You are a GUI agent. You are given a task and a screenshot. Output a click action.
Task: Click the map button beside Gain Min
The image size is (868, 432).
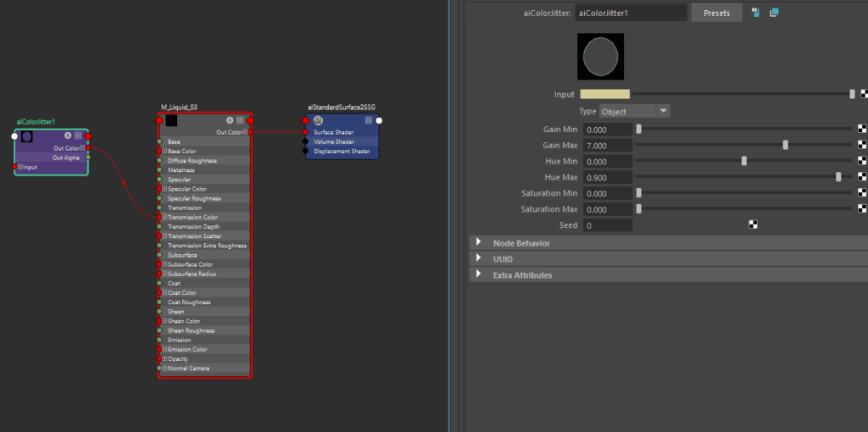[x=862, y=130]
